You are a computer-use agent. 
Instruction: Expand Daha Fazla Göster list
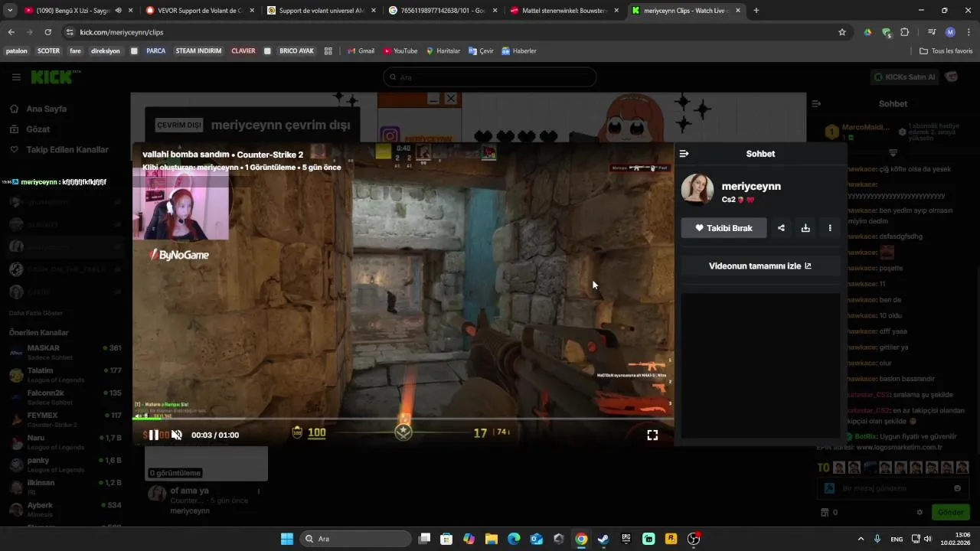click(36, 313)
